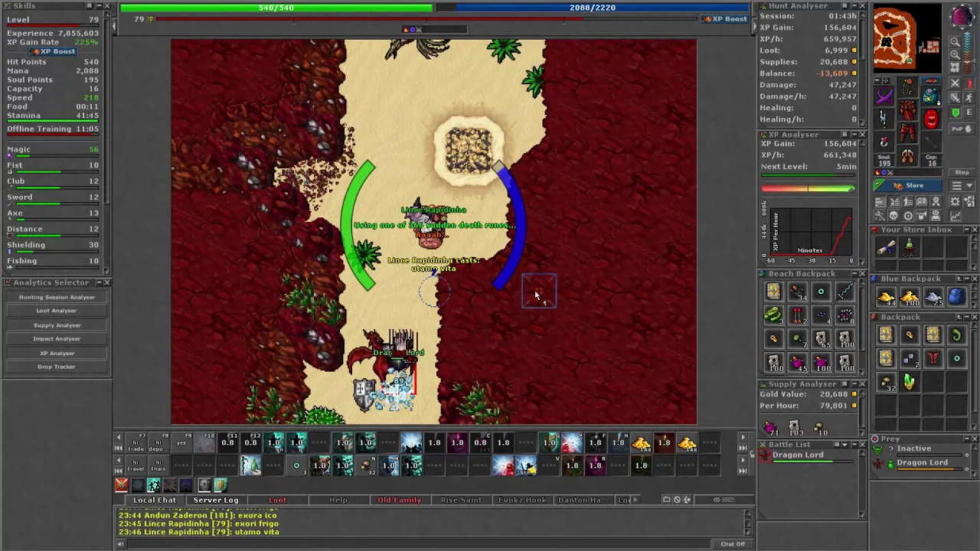Toggle expert mode with the E button

[x=969, y=112]
